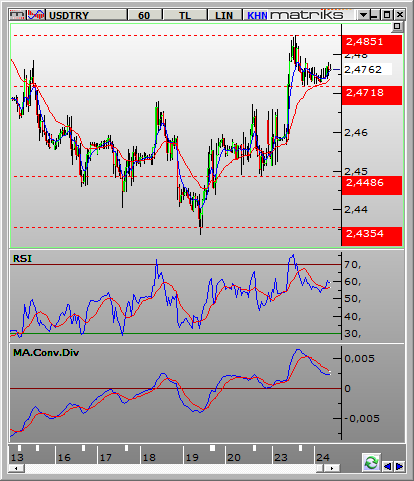414x481 pixels.
Task: Toggle the LIN scale button
Action: click(224, 15)
